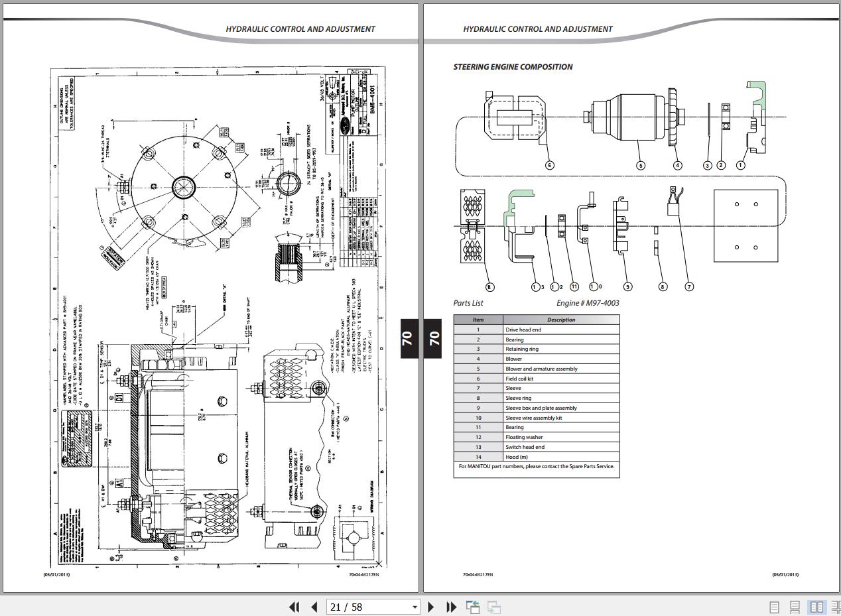Click '70-04-M217EN' footer on the right page
Image resolution: width=841 pixels, height=616 pixels.
point(478,575)
